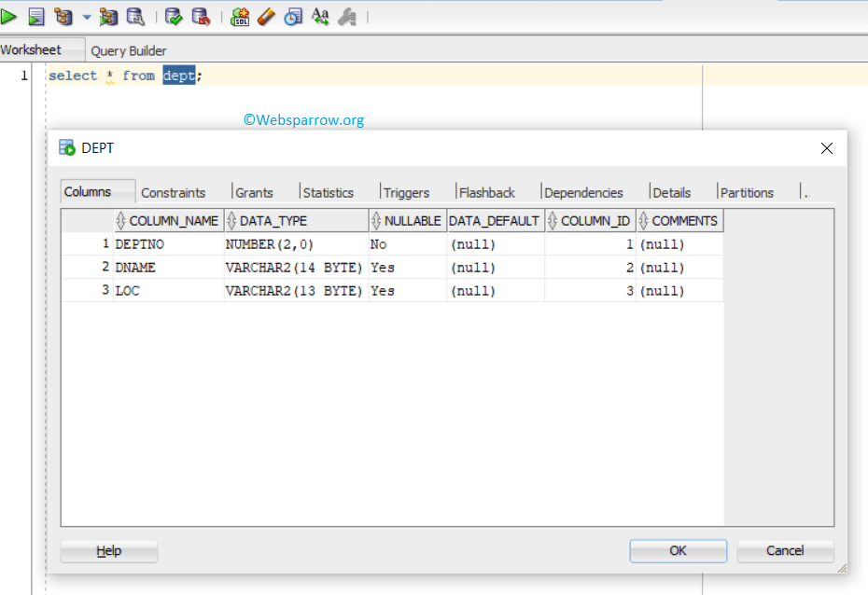Viewport: 868px width, 595px height.
Task: Click the Help button
Action: point(108,550)
